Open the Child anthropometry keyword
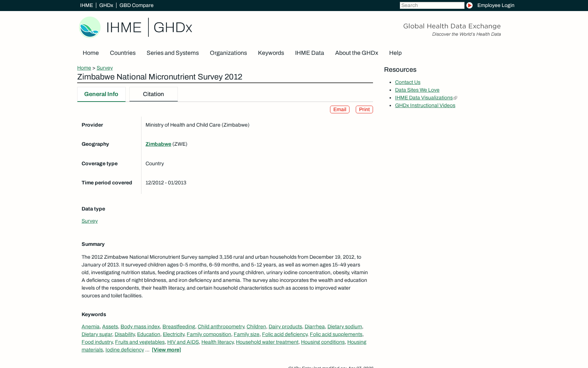This screenshot has width=588, height=368. [221, 327]
